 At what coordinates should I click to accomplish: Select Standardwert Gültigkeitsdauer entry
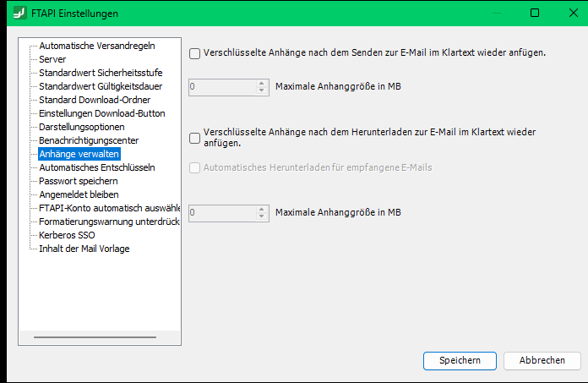(101, 86)
